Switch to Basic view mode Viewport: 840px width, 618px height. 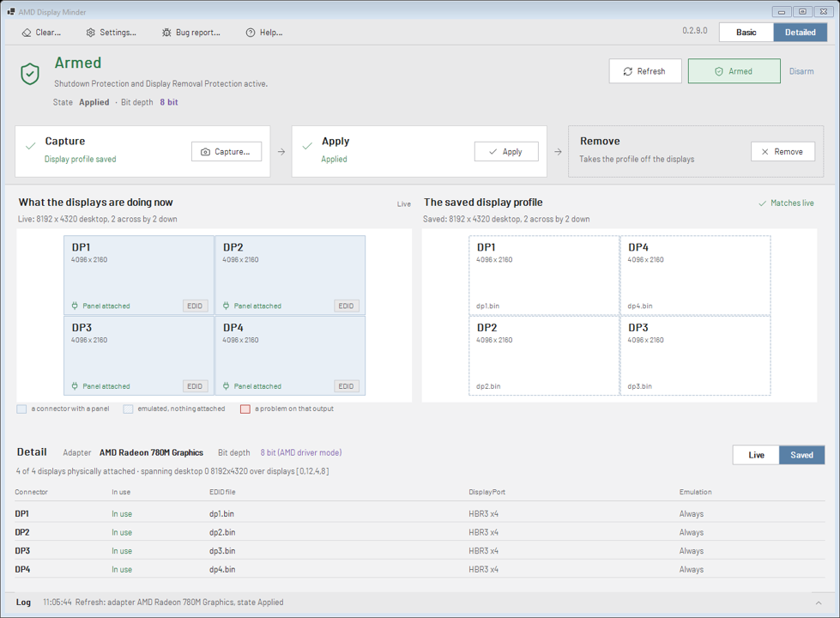point(746,32)
